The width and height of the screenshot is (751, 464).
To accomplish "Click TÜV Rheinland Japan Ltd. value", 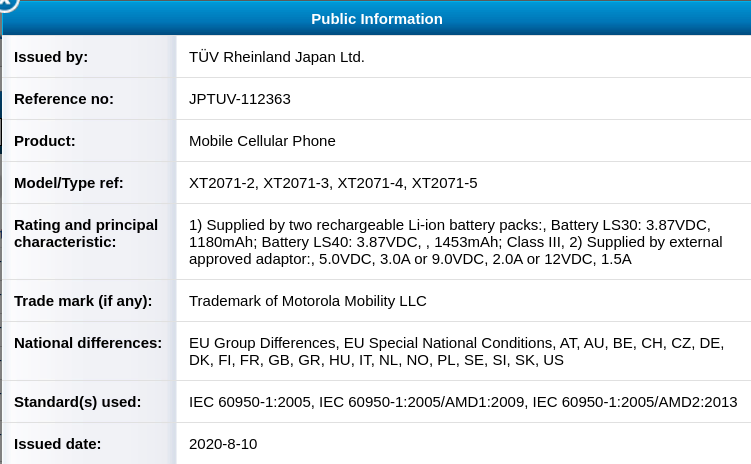I will tap(276, 57).
